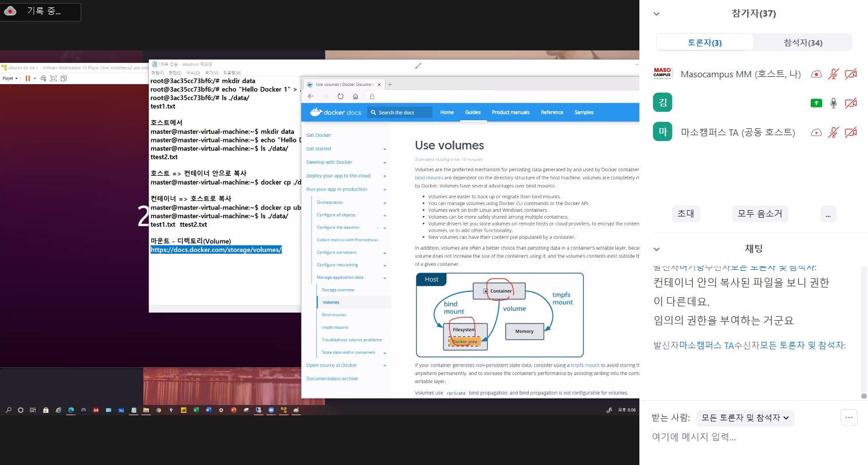868x465 pixels.
Task: Click the 초대 invite button
Action: 686,214
